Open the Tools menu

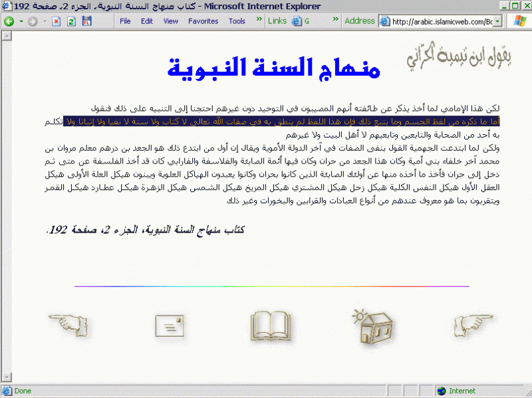coord(237,21)
